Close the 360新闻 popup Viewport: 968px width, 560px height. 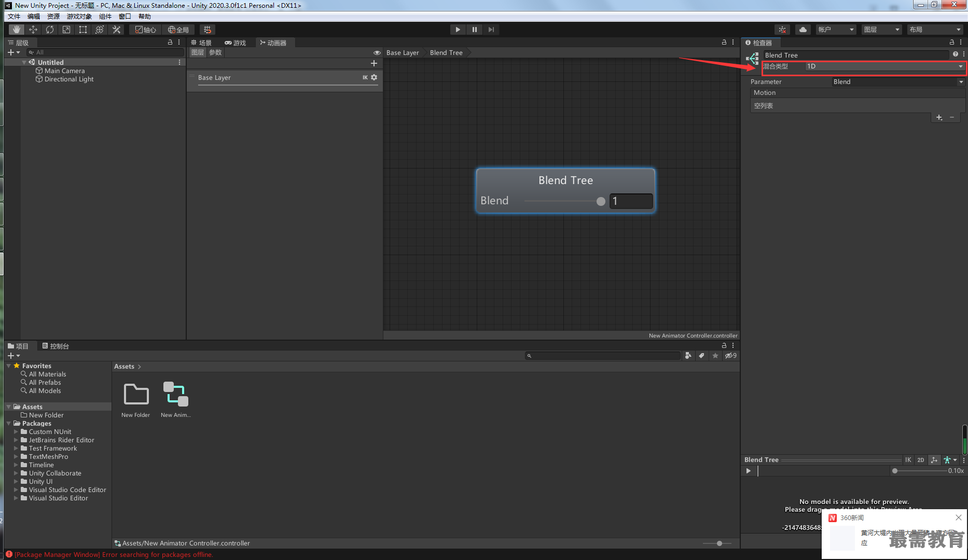pyautogui.click(x=959, y=517)
